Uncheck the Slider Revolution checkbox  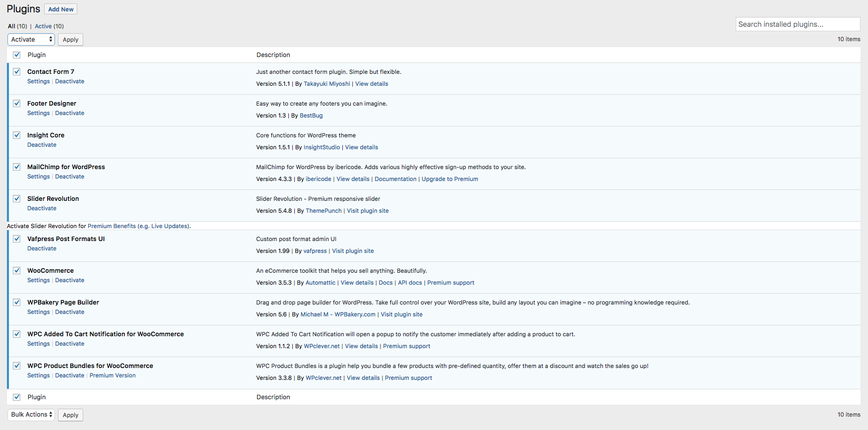coord(17,199)
